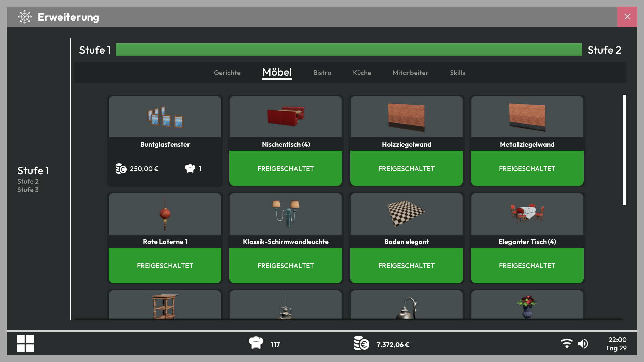Go to the Skills tab

point(458,73)
